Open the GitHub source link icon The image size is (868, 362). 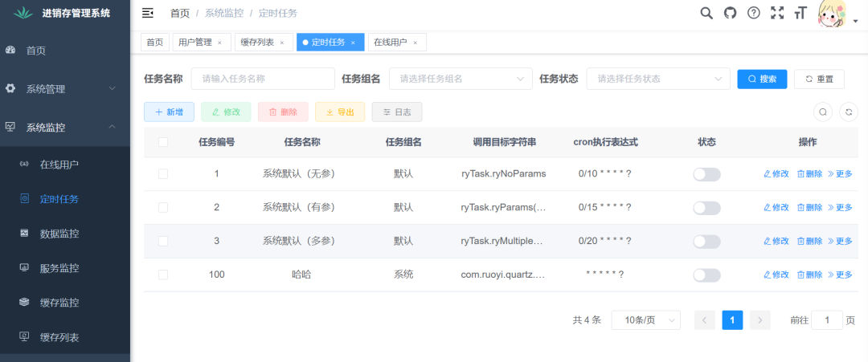(731, 14)
